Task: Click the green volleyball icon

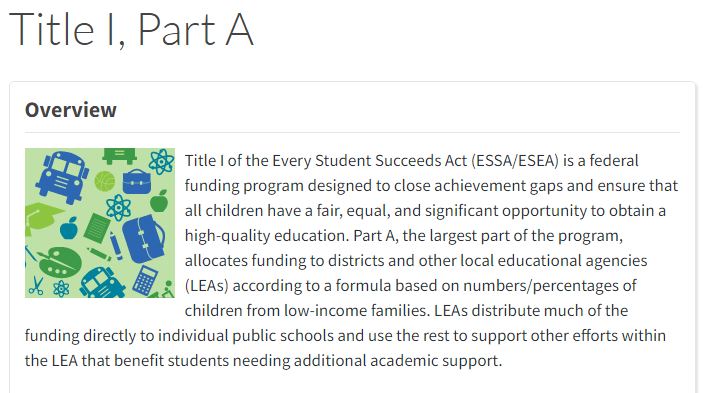Action: (105, 181)
